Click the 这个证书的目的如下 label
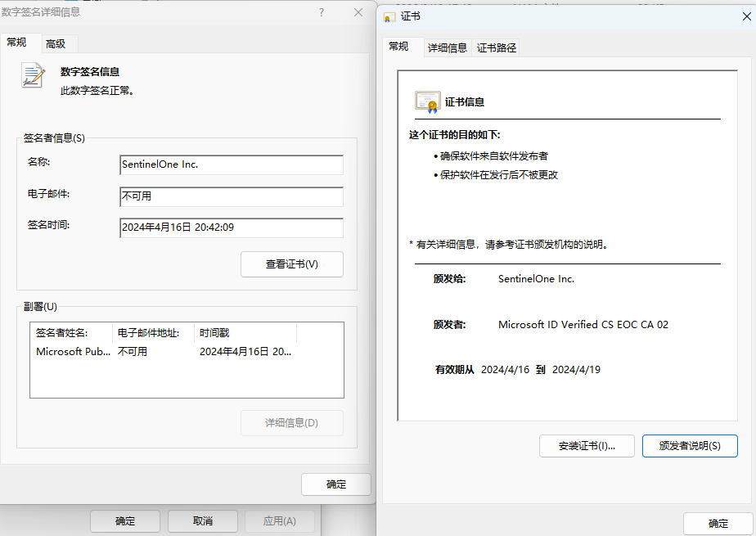 pos(455,135)
